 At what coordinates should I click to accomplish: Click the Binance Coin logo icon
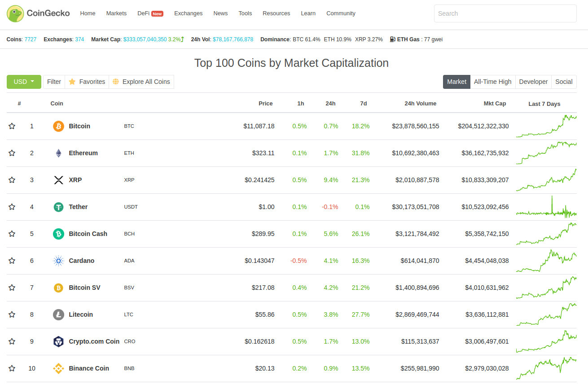point(58,368)
